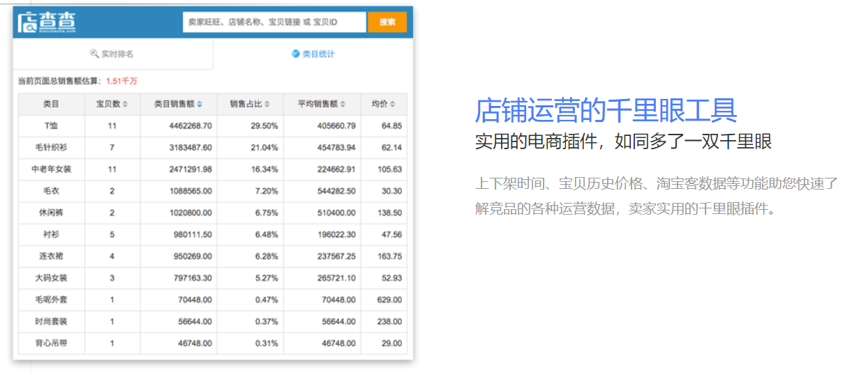Click average sales value 405660.79
The height and width of the screenshot is (375, 868).
tap(336, 126)
